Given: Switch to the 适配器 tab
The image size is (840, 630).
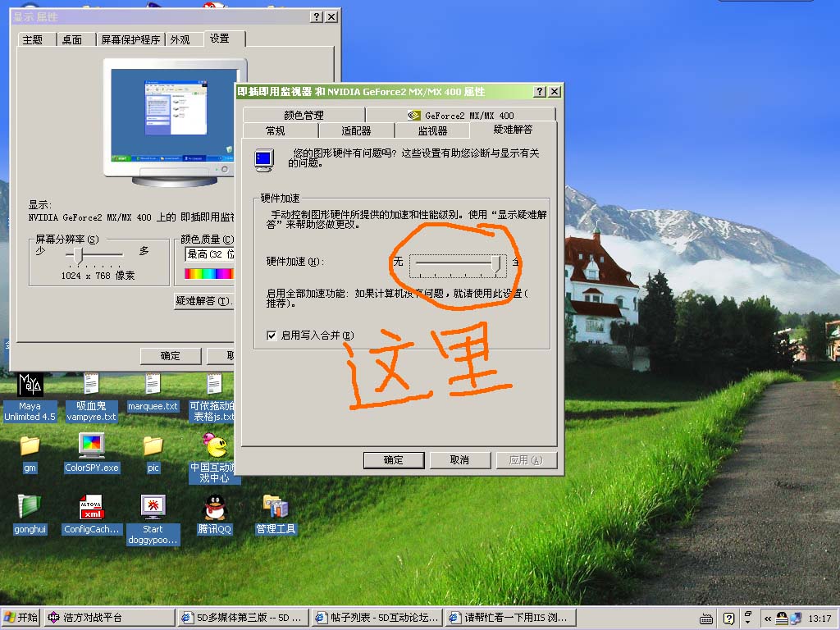Looking at the screenshot, I should (x=356, y=130).
